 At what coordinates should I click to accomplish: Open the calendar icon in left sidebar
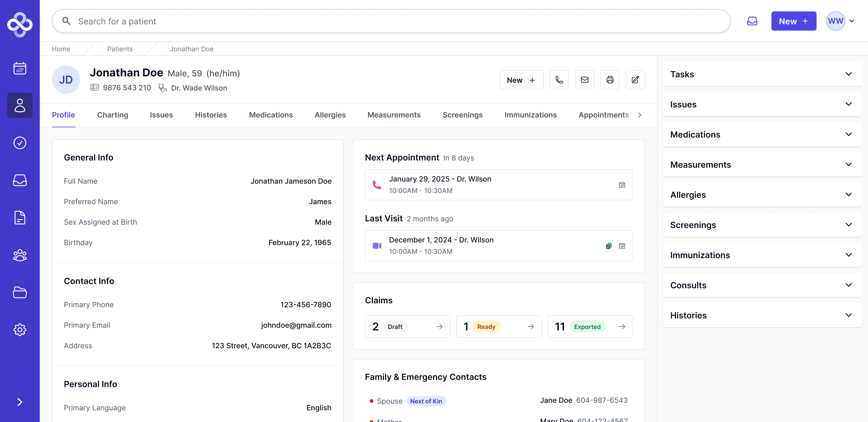click(20, 68)
